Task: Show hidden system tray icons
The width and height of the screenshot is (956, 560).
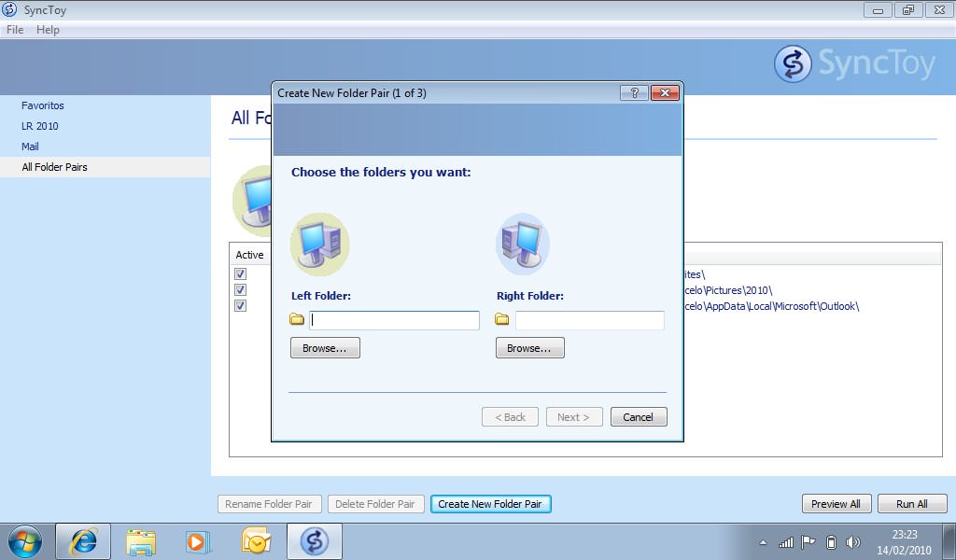Action: tap(763, 542)
